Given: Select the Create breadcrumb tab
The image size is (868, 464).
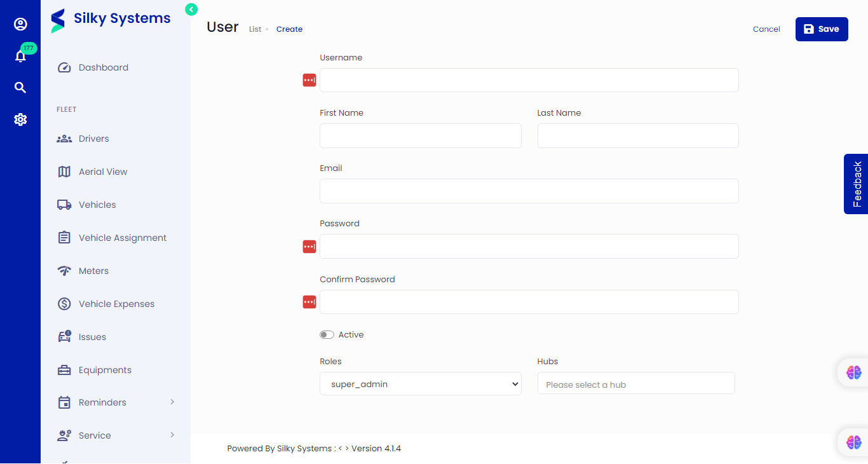Looking at the screenshot, I should (289, 29).
